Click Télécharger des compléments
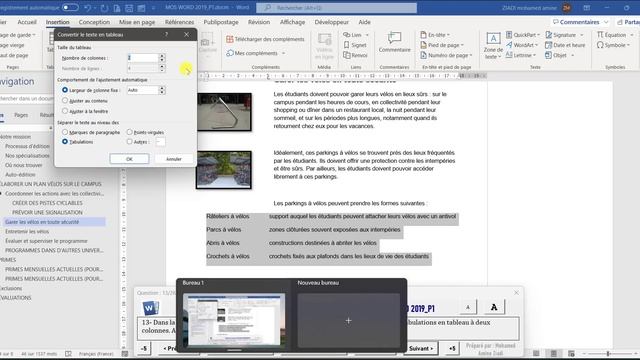The width and height of the screenshot is (640, 360). 265,39
